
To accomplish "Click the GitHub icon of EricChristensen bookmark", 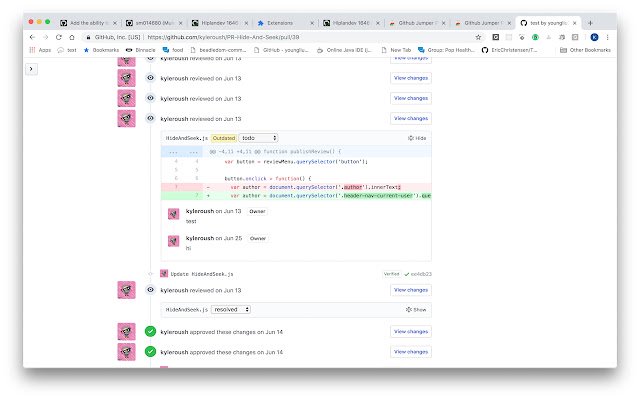I will pos(484,50).
